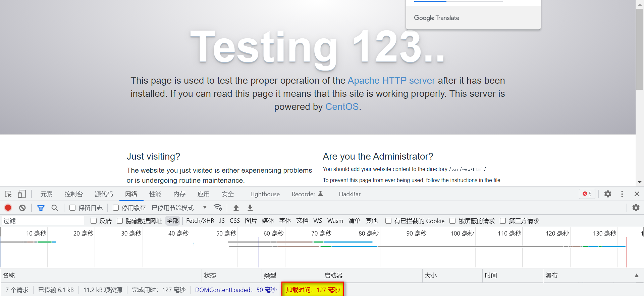The image size is (644, 296).
Task: Sort by the initiator (启动器) column
Action: point(372,276)
